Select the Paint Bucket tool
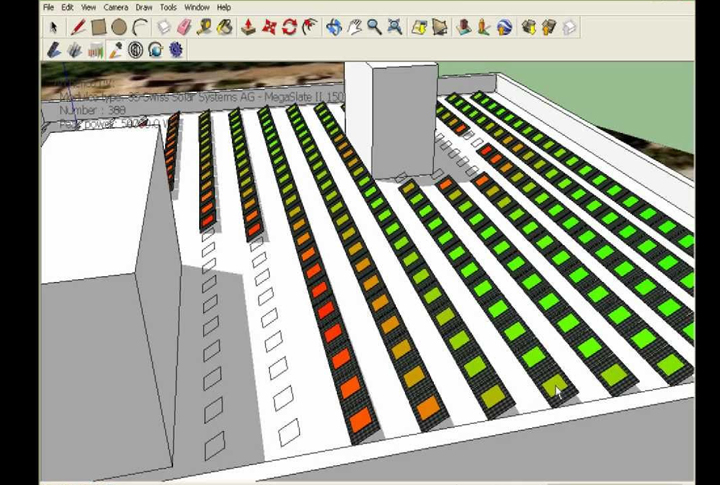This screenshot has height=485, width=720. (x=226, y=28)
